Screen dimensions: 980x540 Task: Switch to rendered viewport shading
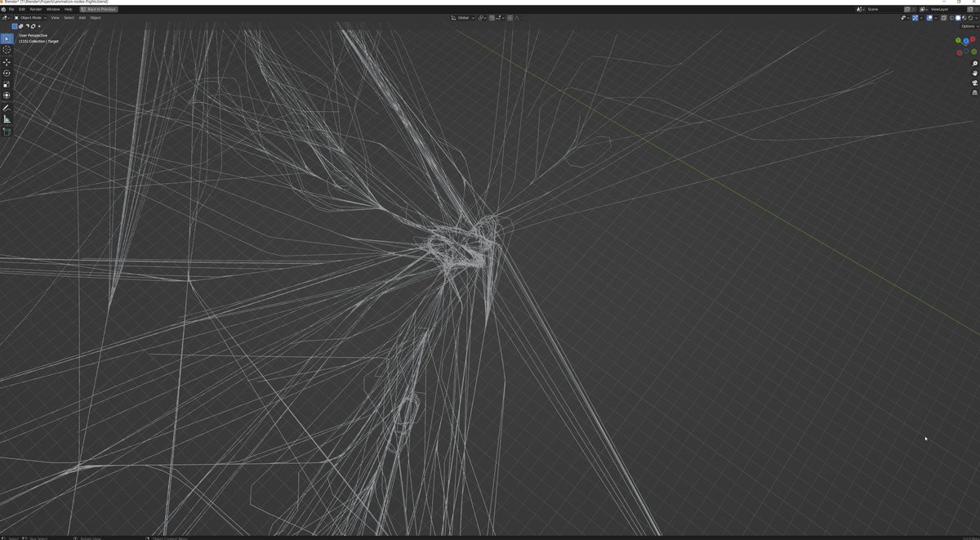[970, 18]
